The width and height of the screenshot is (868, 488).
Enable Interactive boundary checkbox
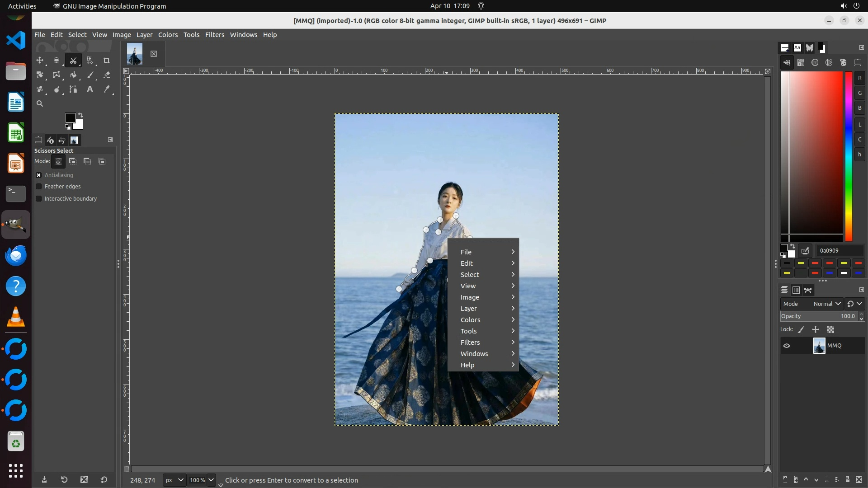[x=39, y=198]
